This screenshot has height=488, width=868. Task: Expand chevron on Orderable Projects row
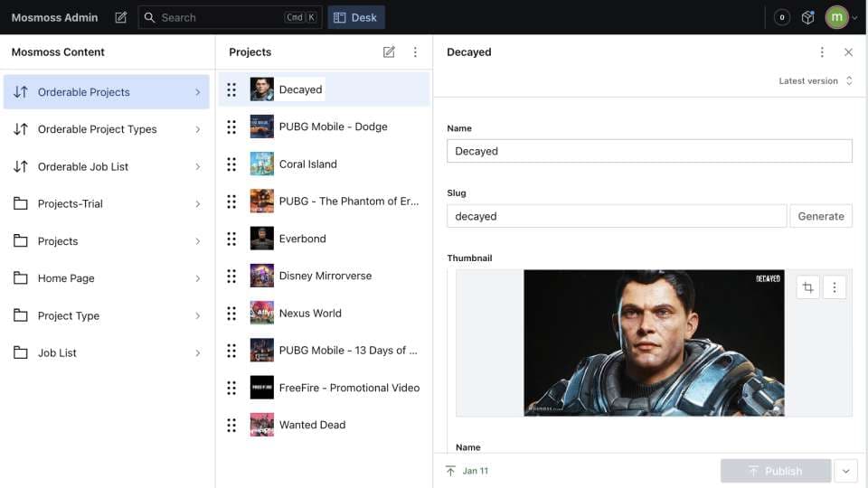(x=198, y=92)
